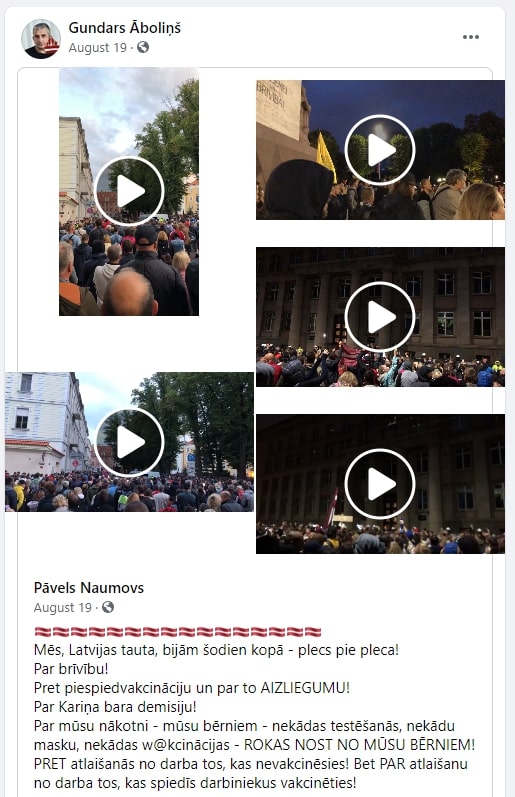515x797 pixels.
Task: Play the dark night video with Latvian flag
Action: tap(380, 484)
